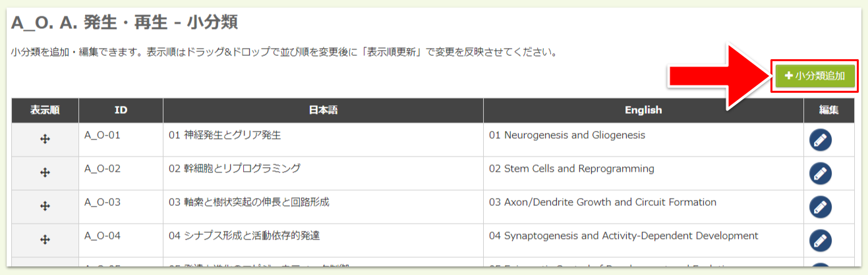Select 03 軸索と樹状突起の伸長と回路形成 cell
Screen dimensions: 868x275
coord(248,202)
